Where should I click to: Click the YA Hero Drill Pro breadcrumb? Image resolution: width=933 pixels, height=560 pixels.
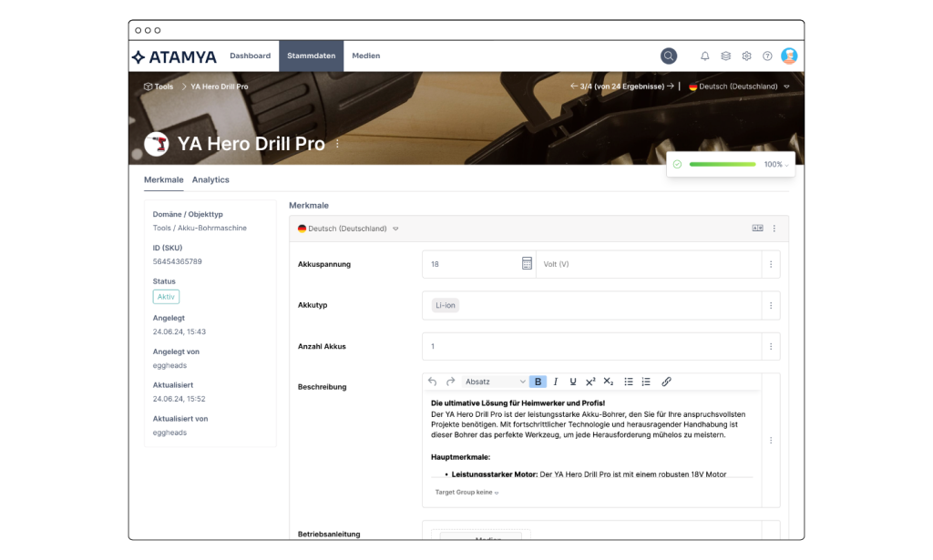pyautogui.click(x=219, y=87)
